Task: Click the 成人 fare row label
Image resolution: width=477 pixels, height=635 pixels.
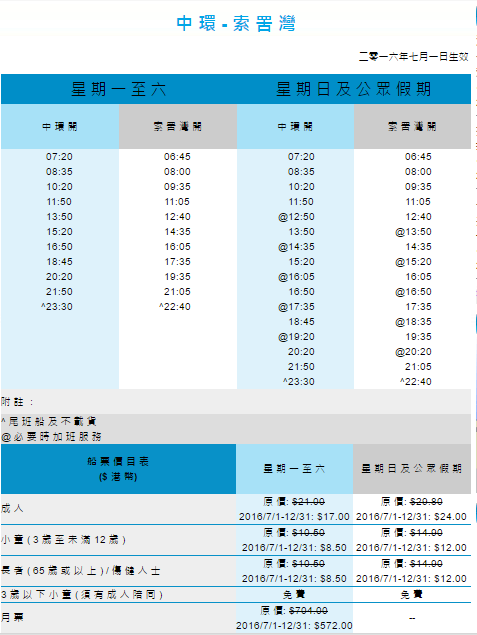Action: pos(12,509)
